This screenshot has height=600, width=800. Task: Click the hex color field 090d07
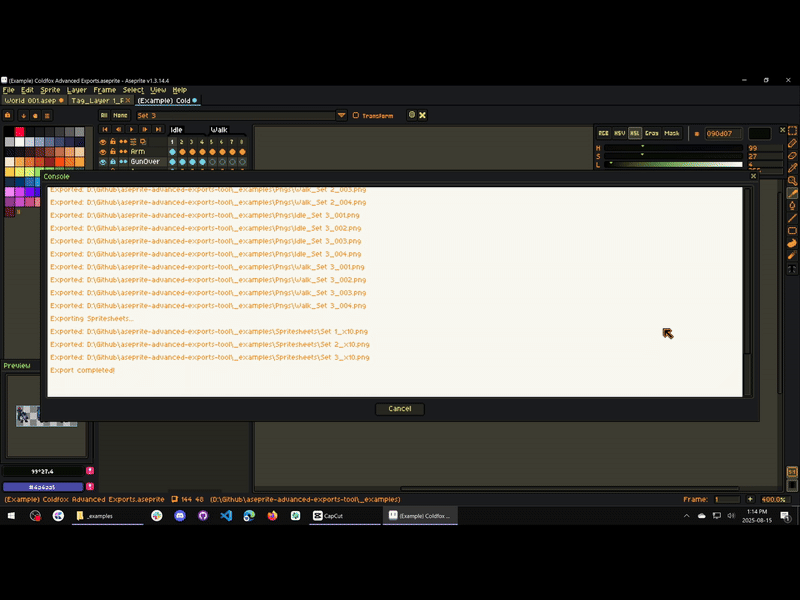pos(722,134)
